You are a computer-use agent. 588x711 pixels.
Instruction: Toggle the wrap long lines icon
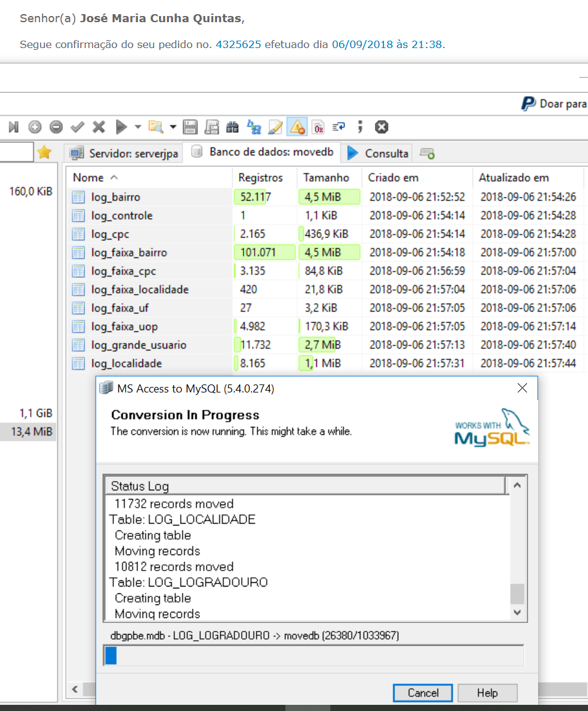[x=338, y=128]
